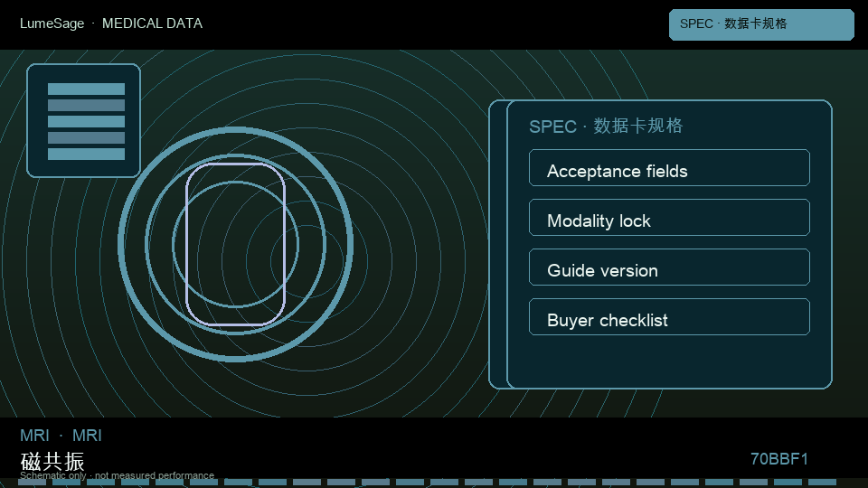The image size is (868, 488).
Task: Click the first MRI label in footer
Action: (34, 436)
